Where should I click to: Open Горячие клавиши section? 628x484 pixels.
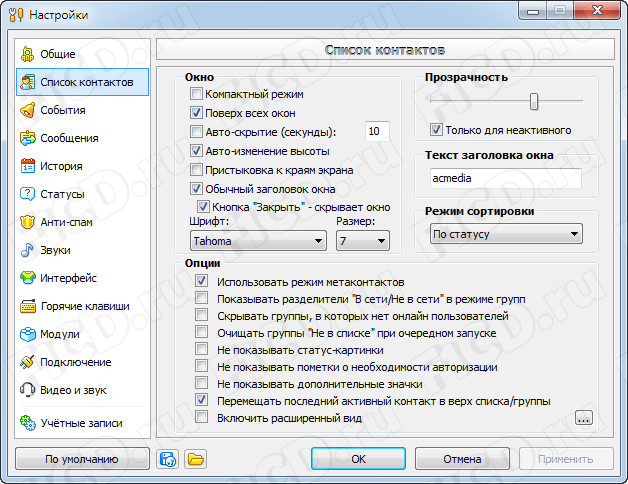(x=83, y=306)
